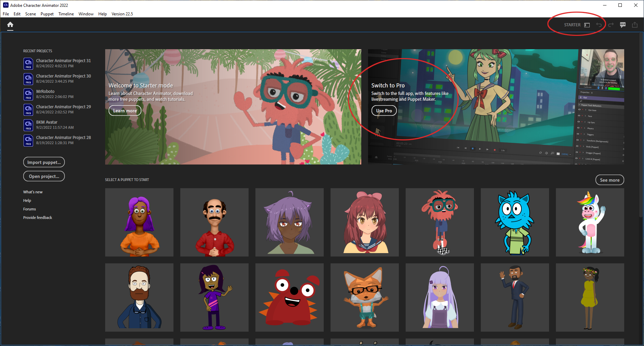This screenshot has height=346, width=644.
Task: Click the workspace icon next to STARTER
Action: click(x=587, y=25)
